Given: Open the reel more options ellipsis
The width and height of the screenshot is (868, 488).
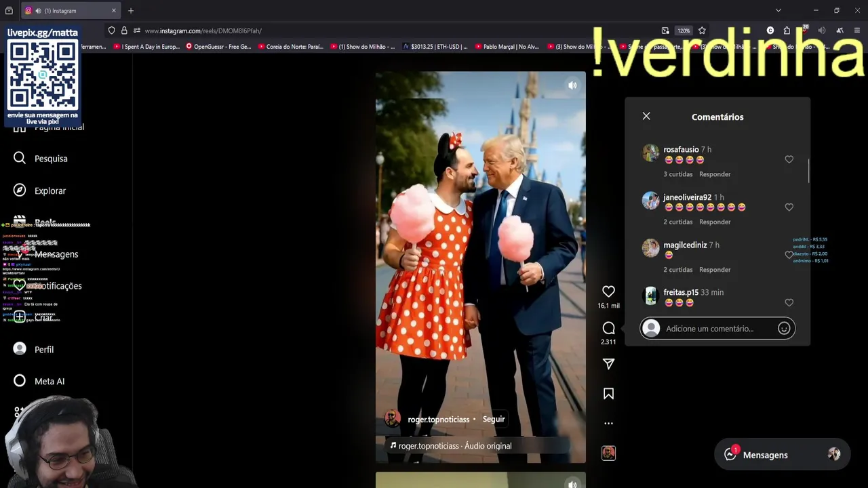Looking at the screenshot, I should pos(608,424).
